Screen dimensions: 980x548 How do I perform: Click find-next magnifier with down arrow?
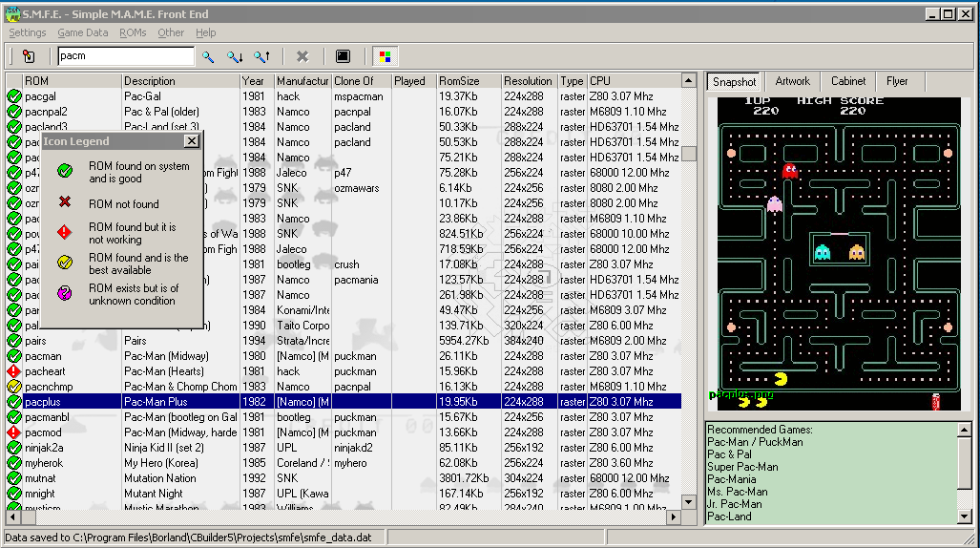(x=235, y=57)
